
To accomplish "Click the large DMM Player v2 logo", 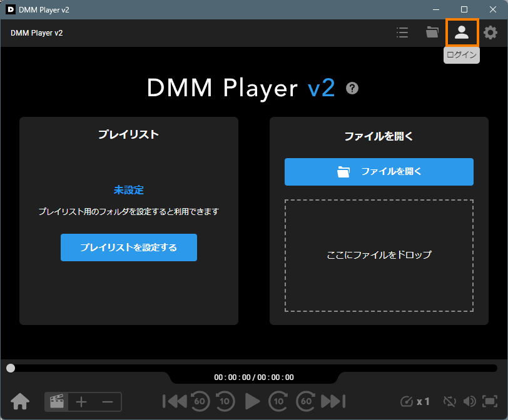I will (x=241, y=87).
